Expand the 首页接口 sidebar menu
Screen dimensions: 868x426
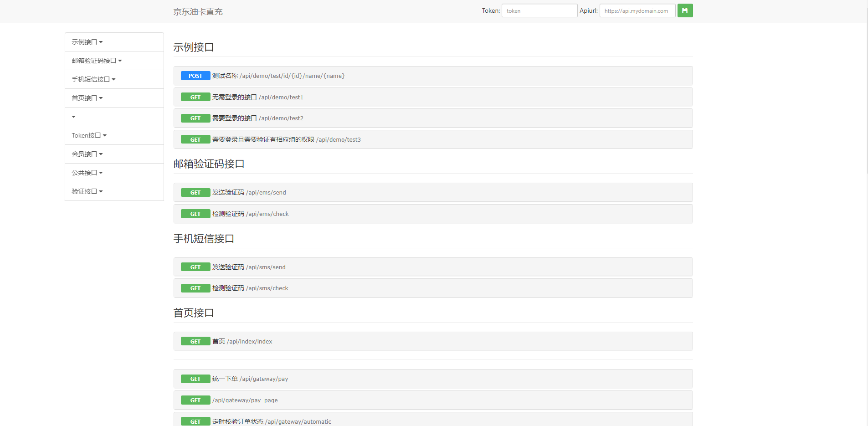87,98
